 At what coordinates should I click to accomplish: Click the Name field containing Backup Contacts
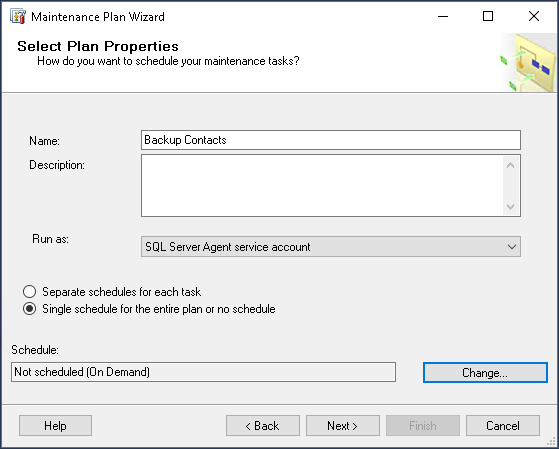[331, 140]
